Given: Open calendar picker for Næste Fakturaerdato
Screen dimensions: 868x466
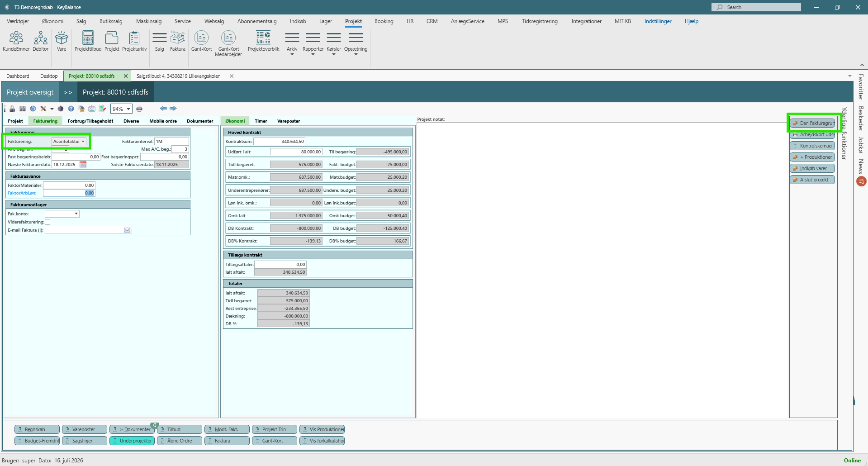Looking at the screenshot, I should click(x=83, y=165).
